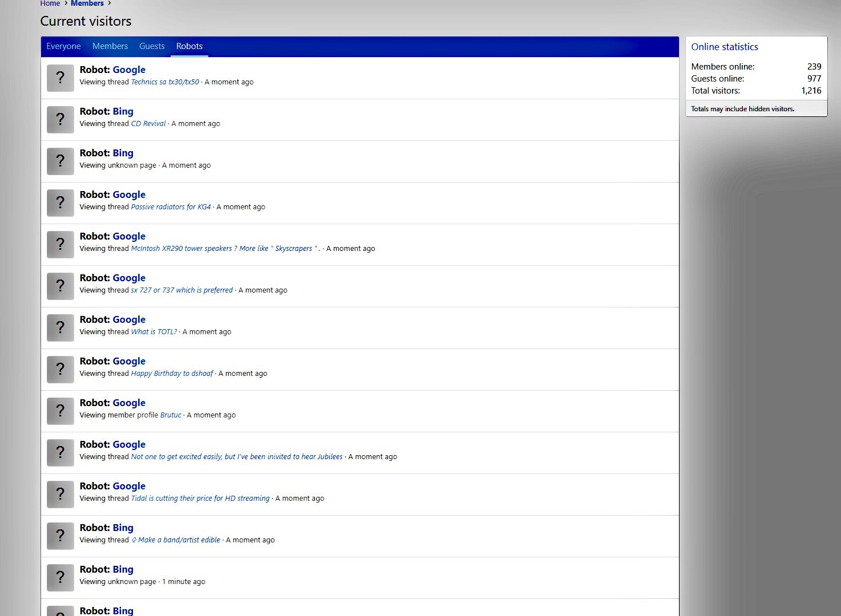
Task: Click the avatar for Passive radiators for KG4
Action: 60,203
